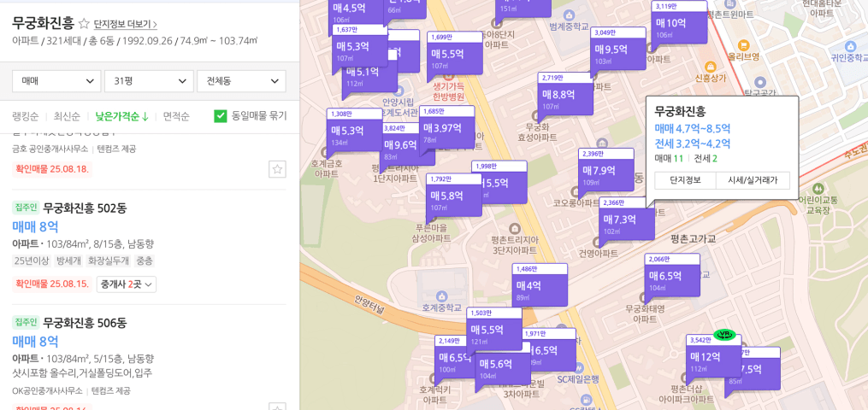
Task: Click 신흥상가 map icon
Action: (x=710, y=68)
